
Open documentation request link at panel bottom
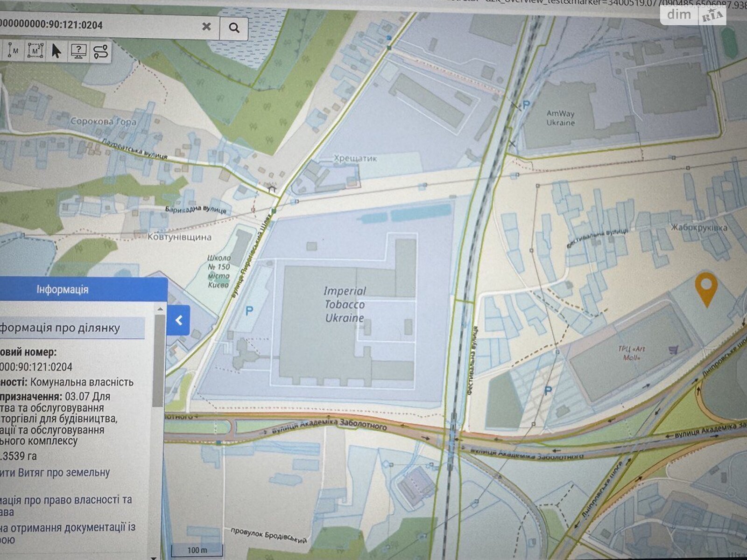pos(68,533)
